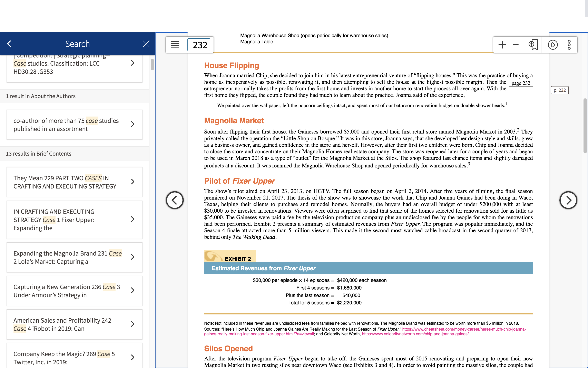Screen dimensions: 588x368
Task: Click the 'Magnolia Market' heading
Action: (234, 121)
